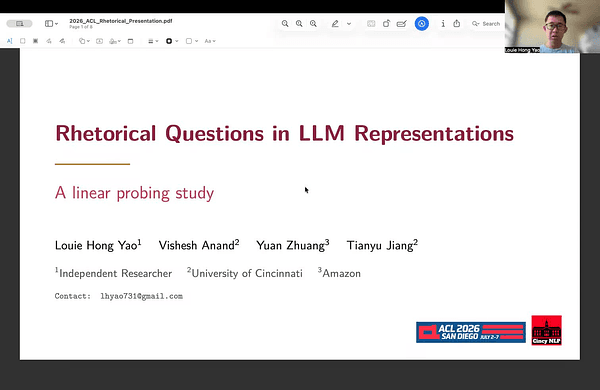Click the slide title 'Rhetorical Questions in LLM Representations'
600x390 pixels.
coord(284,134)
